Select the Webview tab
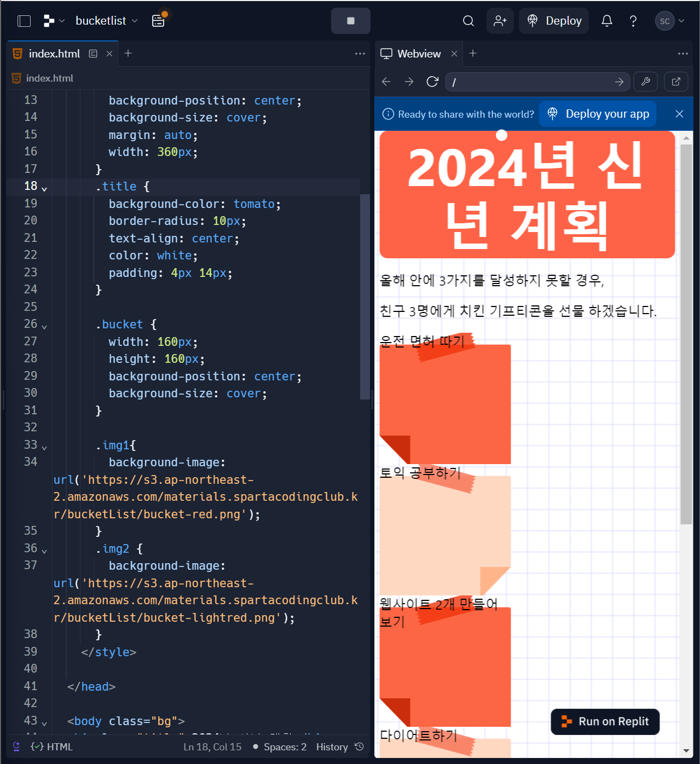 [x=419, y=54]
